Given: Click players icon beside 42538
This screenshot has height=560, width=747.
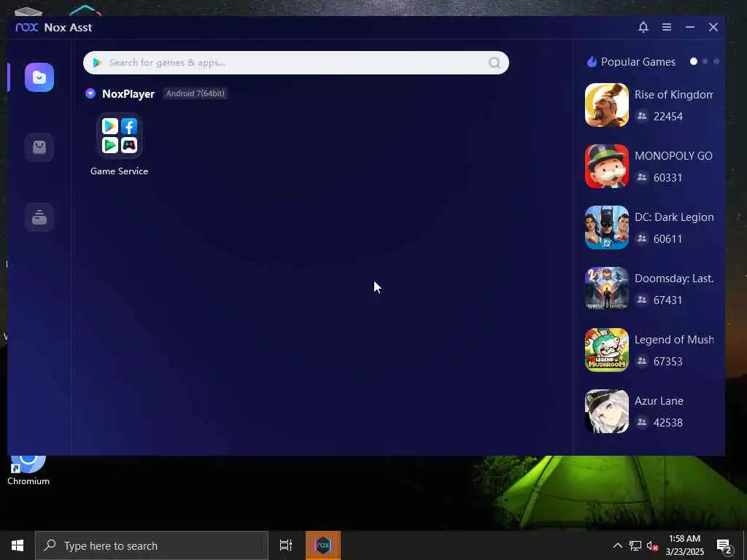Looking at the screenshot, I should (642, 422).
